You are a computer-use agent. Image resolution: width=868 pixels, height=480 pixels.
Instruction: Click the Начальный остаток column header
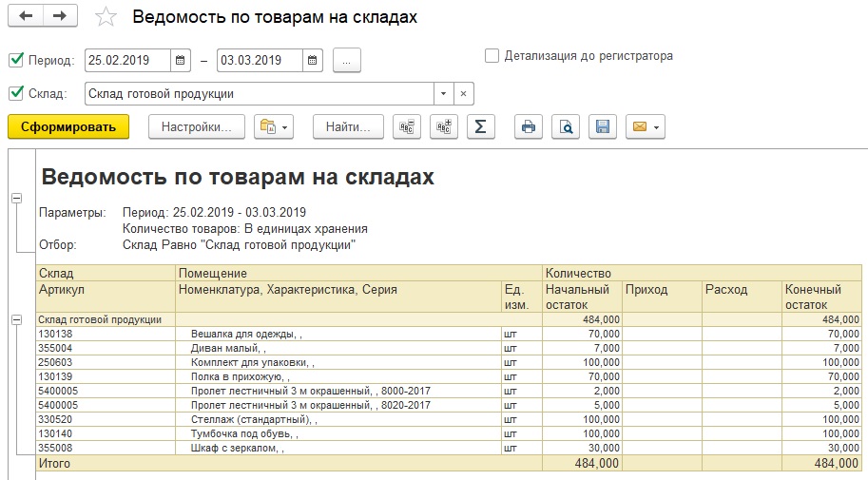582,297
